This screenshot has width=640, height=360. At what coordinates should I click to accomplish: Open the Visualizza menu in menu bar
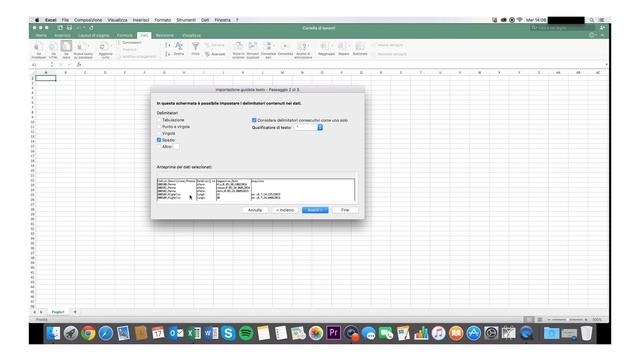pyautogui.click(x=117, y=20)
